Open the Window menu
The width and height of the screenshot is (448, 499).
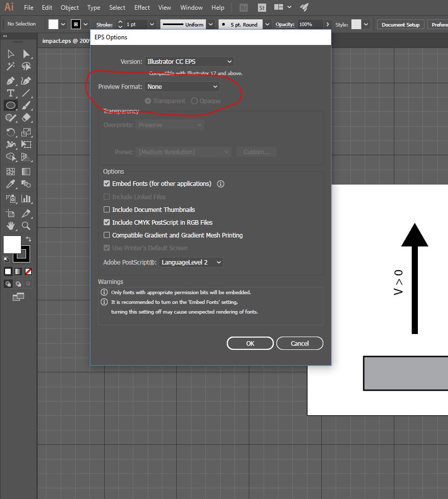coord(191,7)
